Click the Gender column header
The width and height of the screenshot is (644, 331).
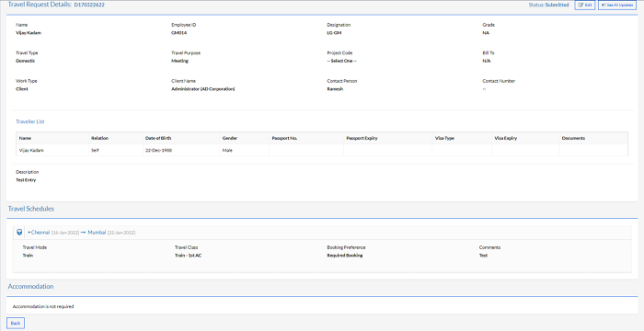click(230, 138)
